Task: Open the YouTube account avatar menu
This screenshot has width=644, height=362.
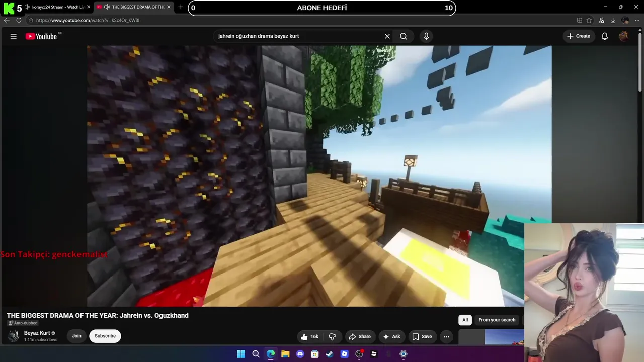Action: click(623, 36)
